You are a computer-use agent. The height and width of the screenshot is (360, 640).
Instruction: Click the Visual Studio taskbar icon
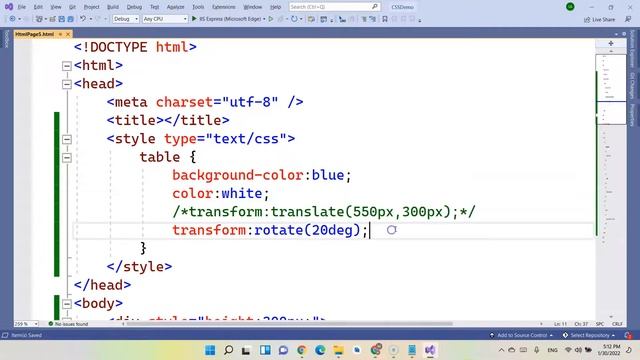coord(430,350)
